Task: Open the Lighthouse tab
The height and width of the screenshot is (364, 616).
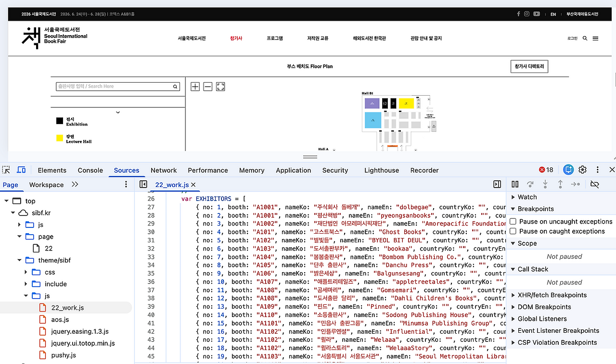Action: [382, 170]
